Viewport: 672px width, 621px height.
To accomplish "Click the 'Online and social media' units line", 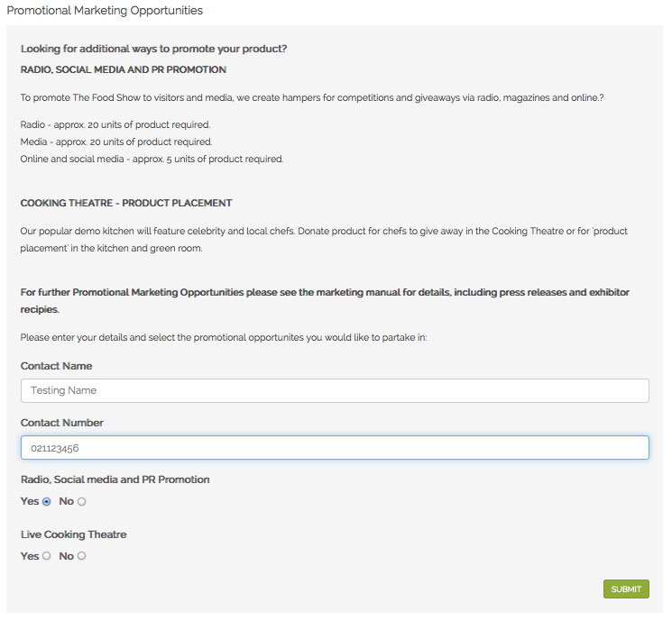I will (x=152, y=159).
